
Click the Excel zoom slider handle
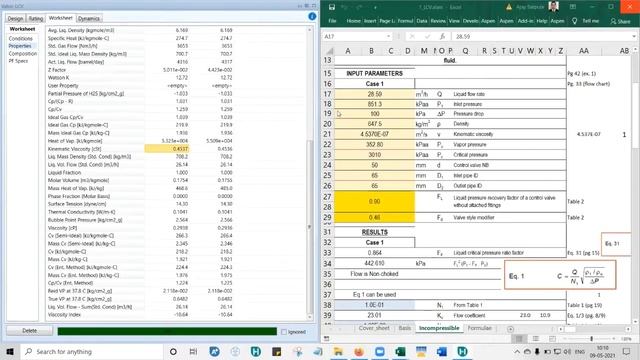click(x=591, y=338)
